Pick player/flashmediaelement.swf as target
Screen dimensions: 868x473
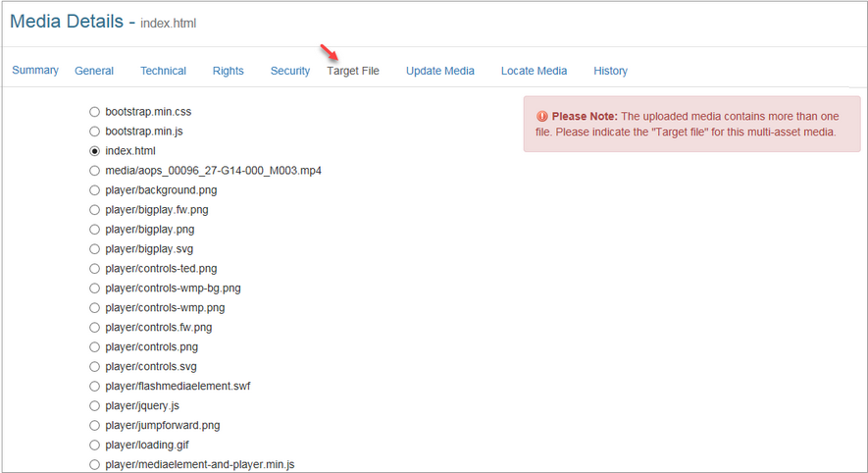pos(95,387)
